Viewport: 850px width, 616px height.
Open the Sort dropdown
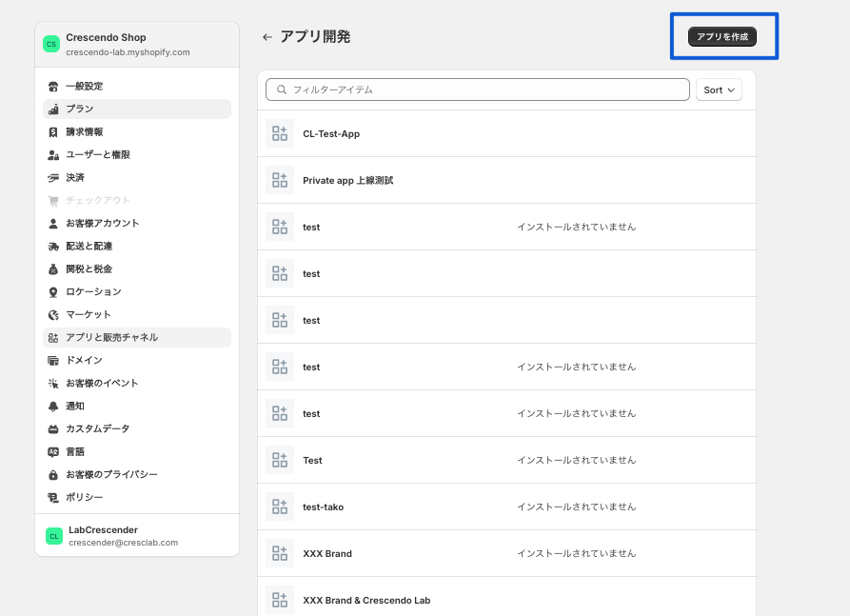pyautogui.click(x=719, y=90)
